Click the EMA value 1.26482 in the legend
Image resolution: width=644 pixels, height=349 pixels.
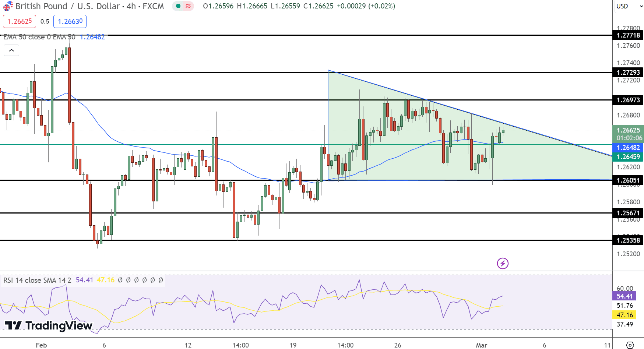(x=92, y=37)
